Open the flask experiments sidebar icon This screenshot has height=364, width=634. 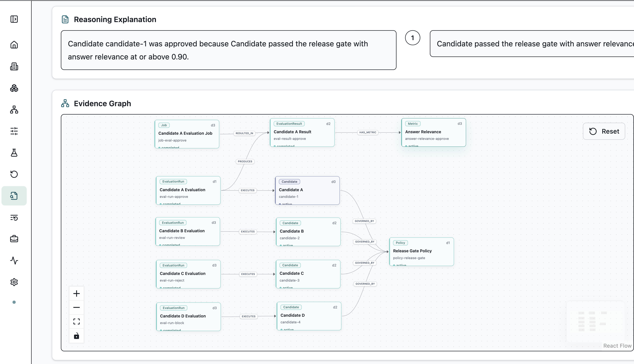coord(14,153)
